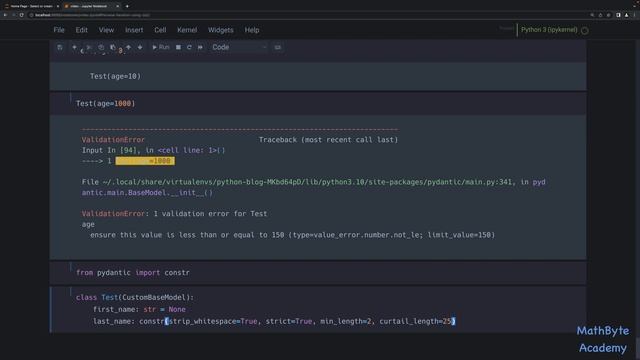This screenshot has height=360, width=640.
Task: Click '1 validation error for Test' text
Action: pyautogui.click(x=210, y=214)
